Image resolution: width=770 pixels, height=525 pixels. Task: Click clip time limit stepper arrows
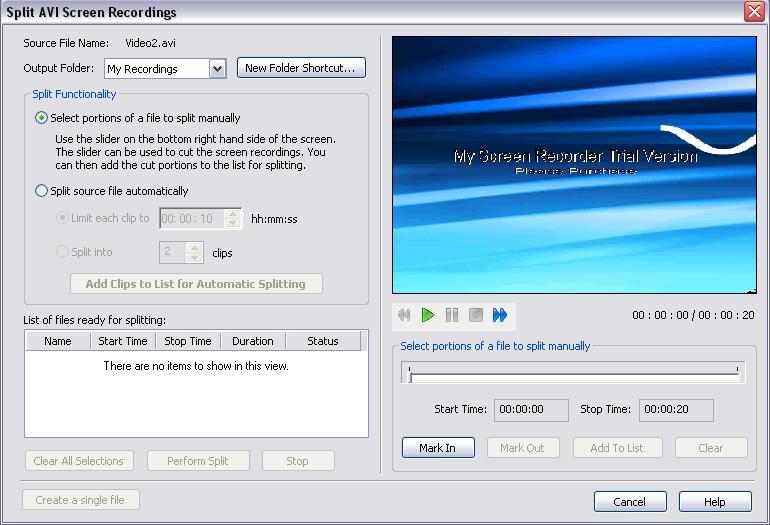[232, 219]
